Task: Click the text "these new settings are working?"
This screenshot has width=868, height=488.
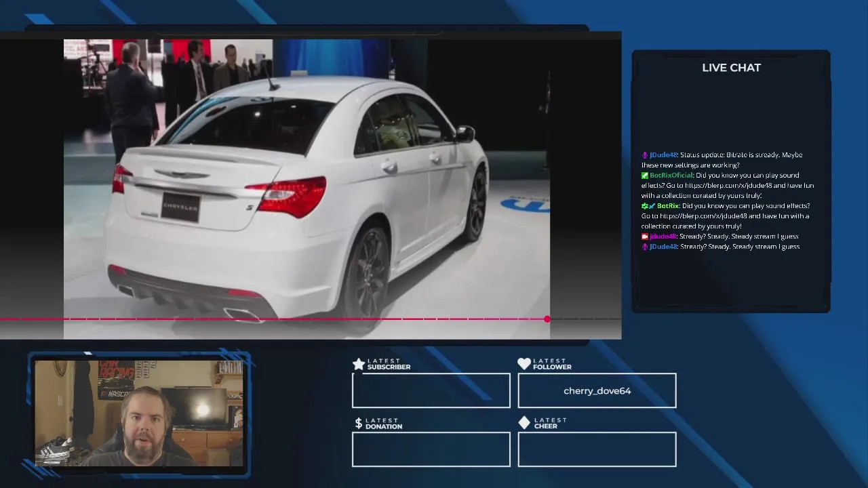Action: (690, 165)
